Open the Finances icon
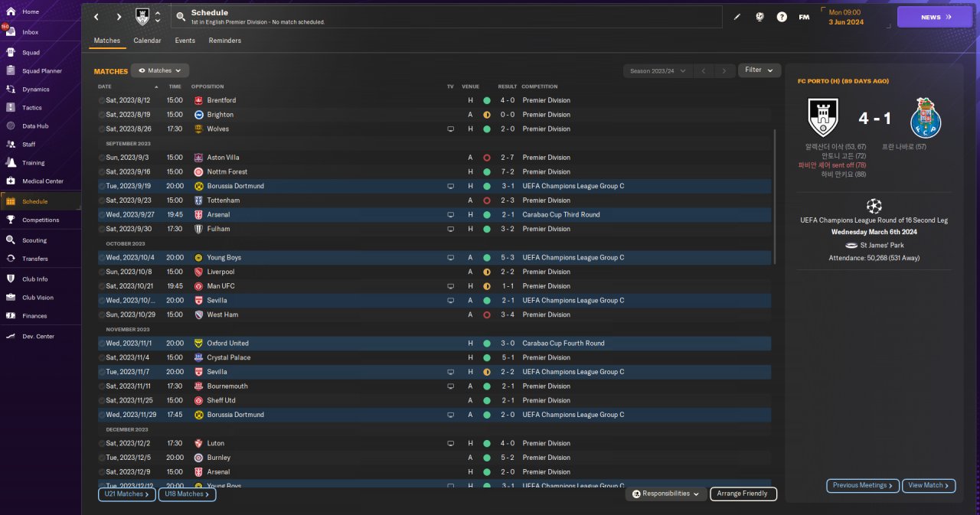The width and height of the screenshot is (980, 515). point(11,316)
